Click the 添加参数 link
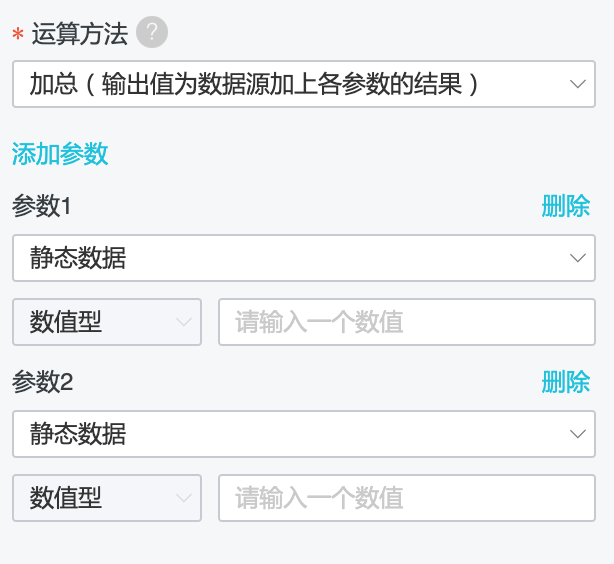 (x=60, y=154)
